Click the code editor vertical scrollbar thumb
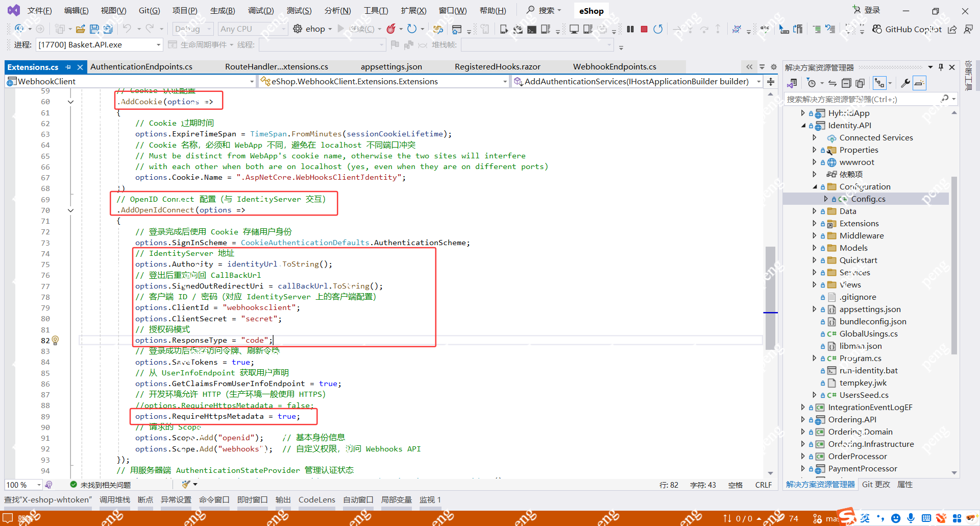The image size is (980, 526). click(x=770, y=298)
